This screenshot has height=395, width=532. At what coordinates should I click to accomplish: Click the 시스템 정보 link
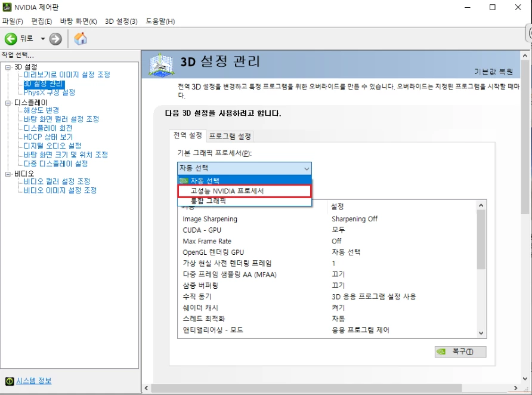[x=34, y=381]
